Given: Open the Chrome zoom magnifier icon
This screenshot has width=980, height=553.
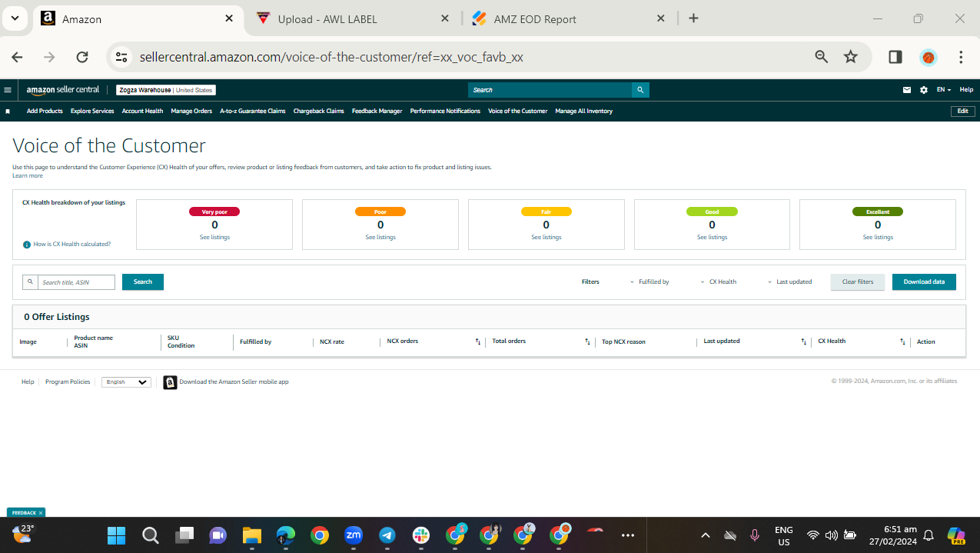Looking at the screenshot, I should click(821, 57).
